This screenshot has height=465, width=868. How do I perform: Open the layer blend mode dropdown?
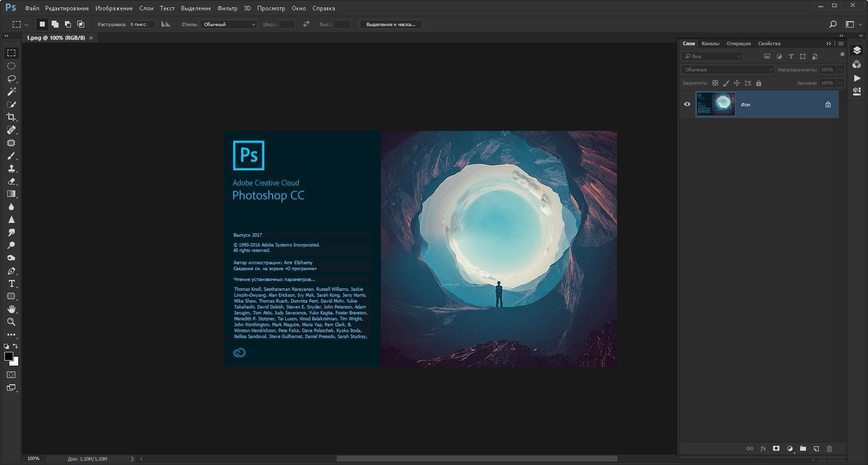tap(728, 70)
